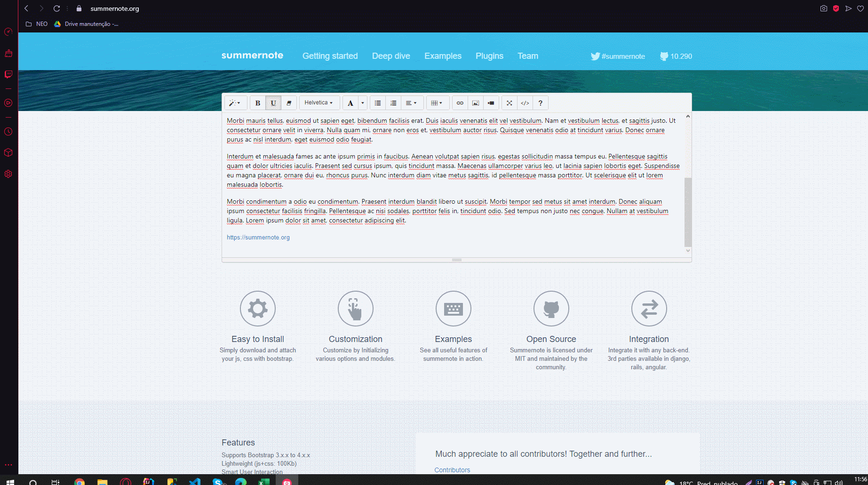The image size is (868, 485).
Task: Switch to the Examples page
Action: pyautogui.click(x=442, y=56)
